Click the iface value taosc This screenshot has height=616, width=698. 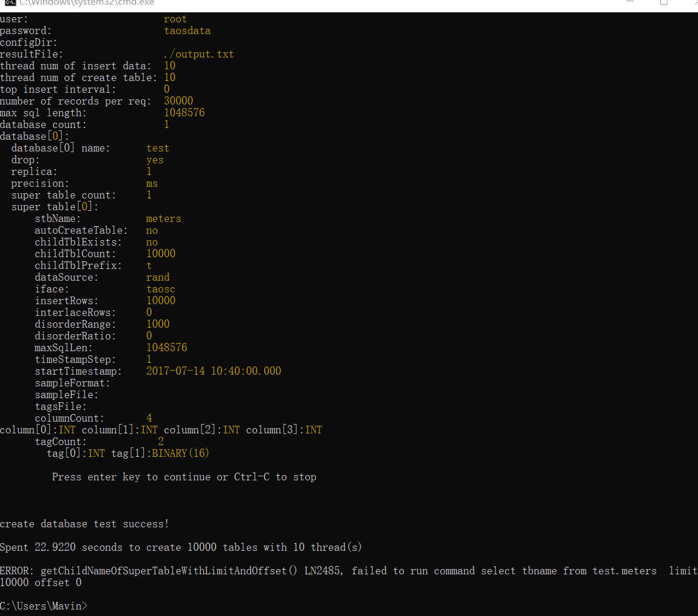tap(160, 288)
